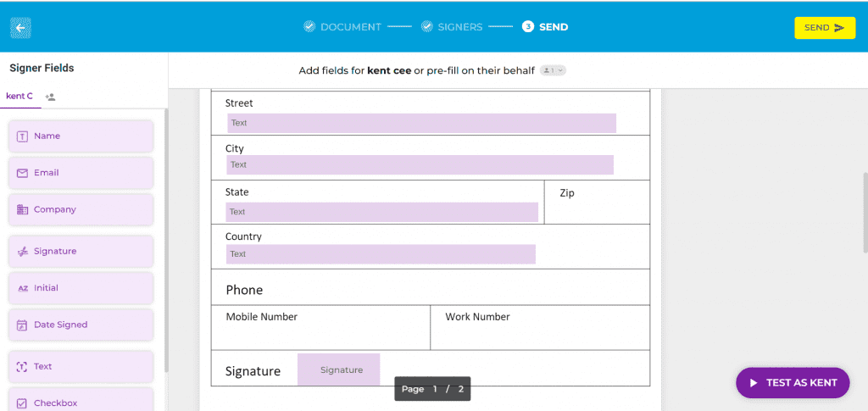Select the Checkbox field tool
Screen dimensions: 868x411
click(x=81, y=401)
